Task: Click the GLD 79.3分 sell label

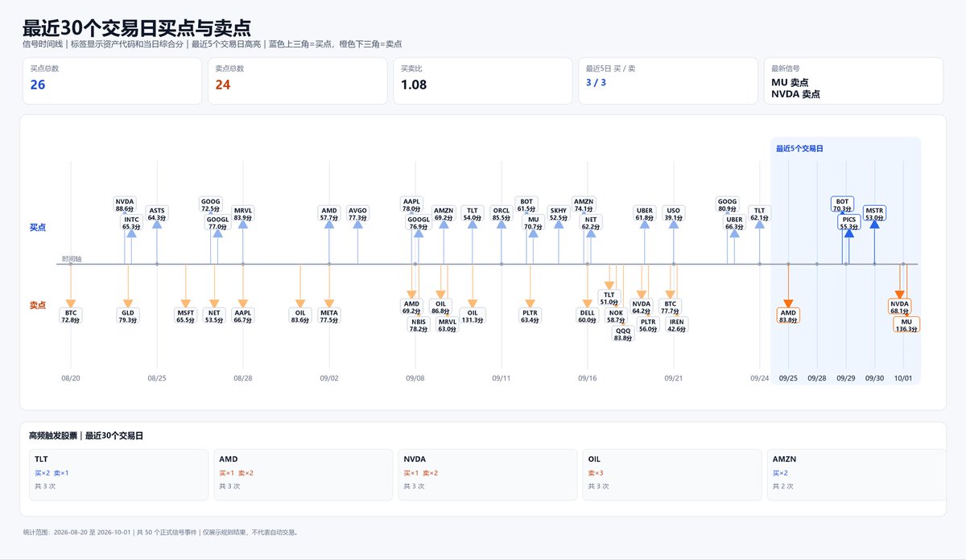Action: (x=128, y=315)
